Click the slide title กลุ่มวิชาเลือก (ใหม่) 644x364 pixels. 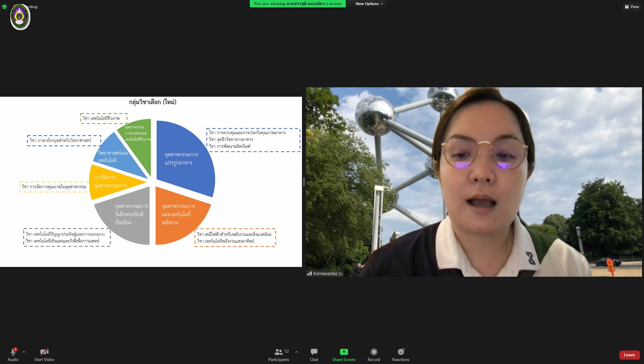click(x=153, y=102)
